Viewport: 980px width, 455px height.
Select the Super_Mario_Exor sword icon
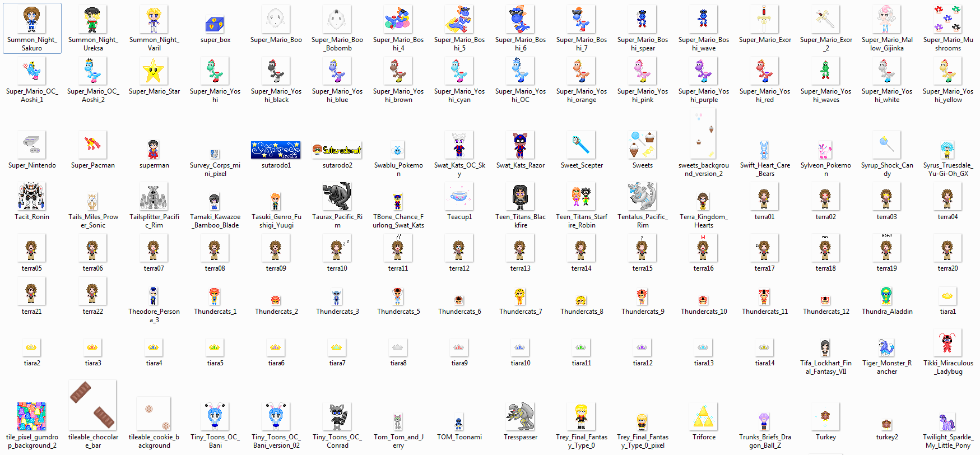(765, 19)
